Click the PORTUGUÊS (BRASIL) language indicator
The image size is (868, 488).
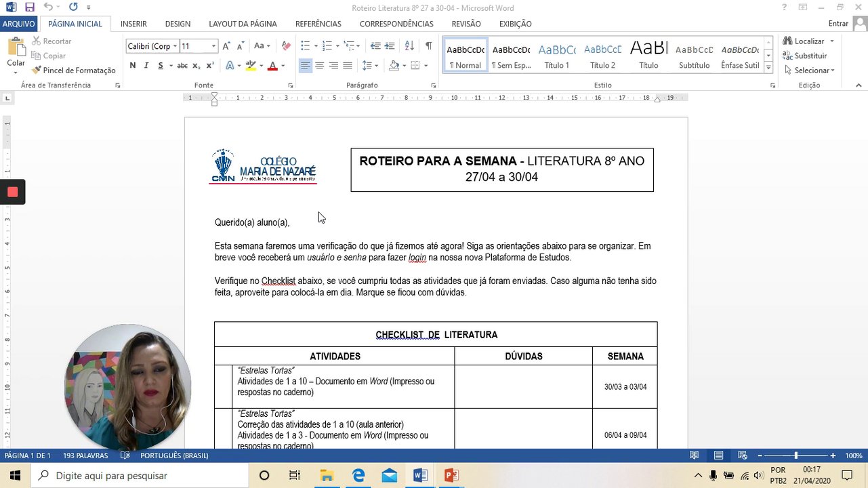click(174, 455)
